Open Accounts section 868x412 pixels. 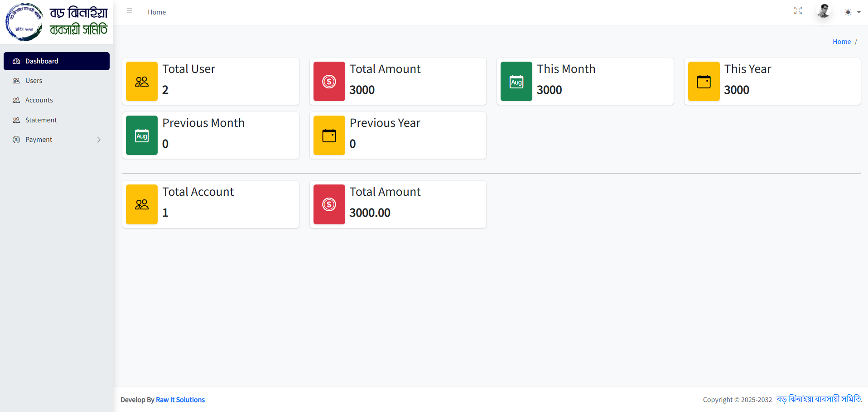pos(57,100)
